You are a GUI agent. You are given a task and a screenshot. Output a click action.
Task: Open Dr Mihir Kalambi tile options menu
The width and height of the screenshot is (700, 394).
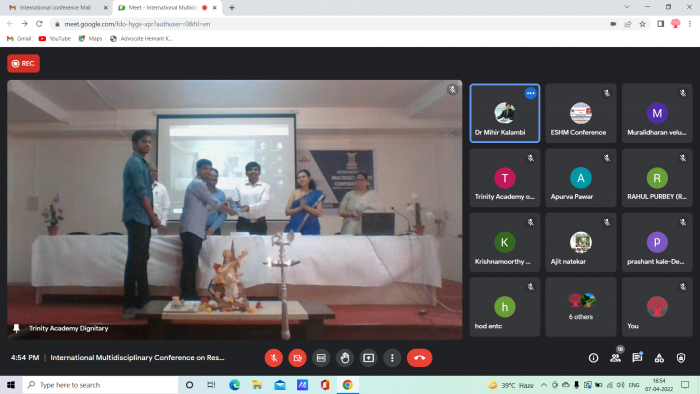530,93
